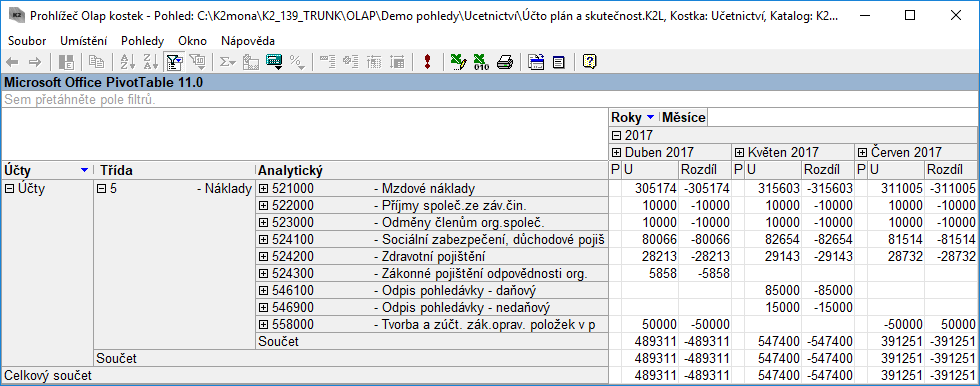Screen dimensions: 980x386
Task: Open the Účty field dropdown arrow
Action: (84, 171)
